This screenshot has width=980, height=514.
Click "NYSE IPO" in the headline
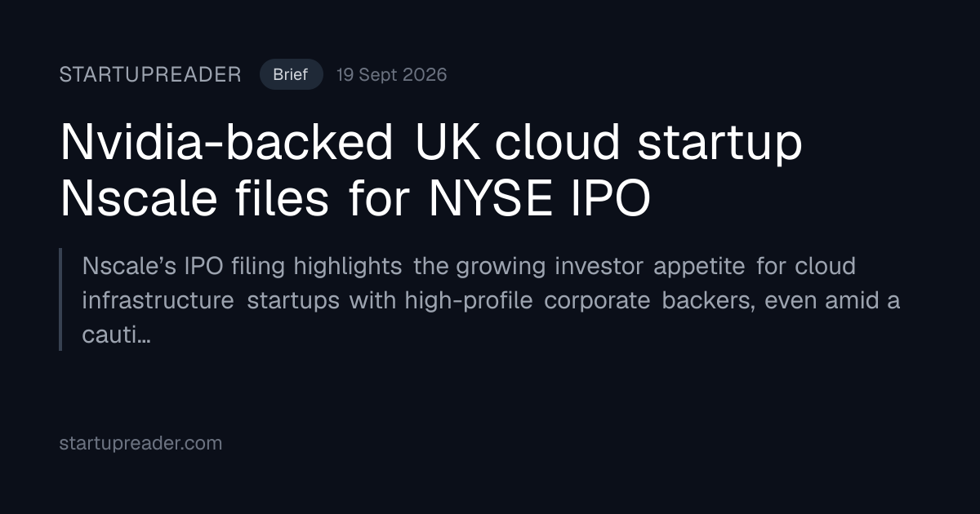[x=540, y=198]
